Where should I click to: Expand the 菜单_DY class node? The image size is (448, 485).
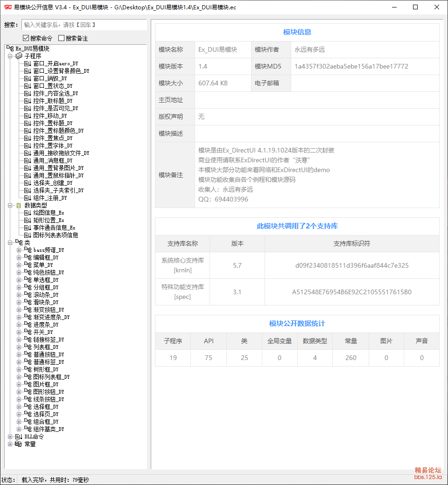click(x=19, y=265)
